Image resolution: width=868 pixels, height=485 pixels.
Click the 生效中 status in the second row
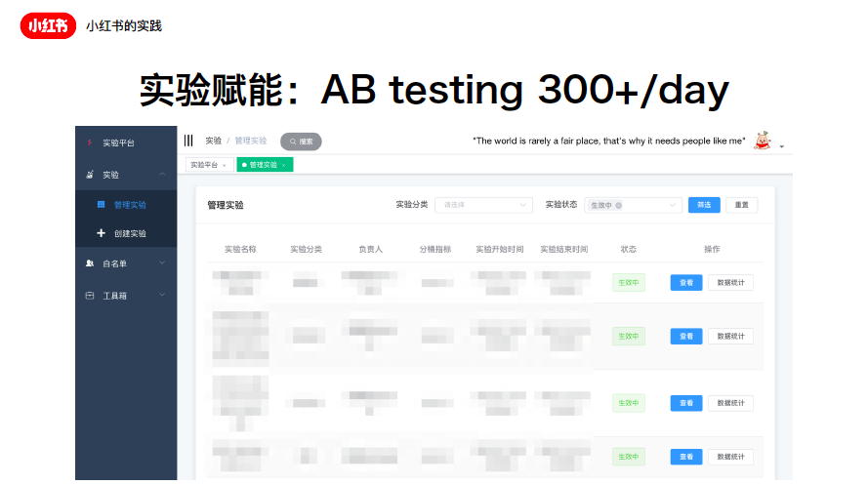629,337
